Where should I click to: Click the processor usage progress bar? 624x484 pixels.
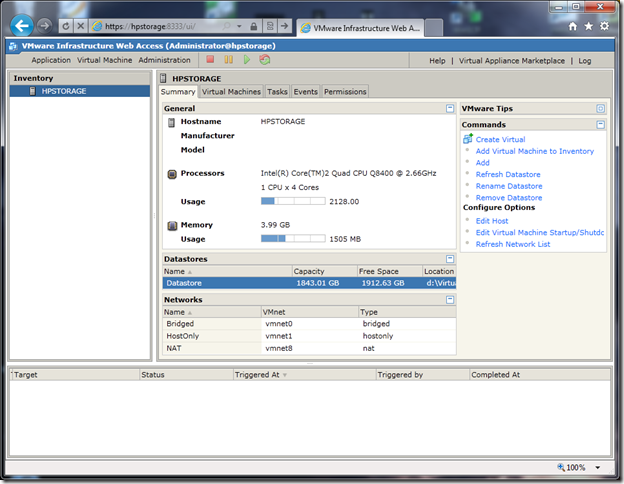[x=293, y=201]
